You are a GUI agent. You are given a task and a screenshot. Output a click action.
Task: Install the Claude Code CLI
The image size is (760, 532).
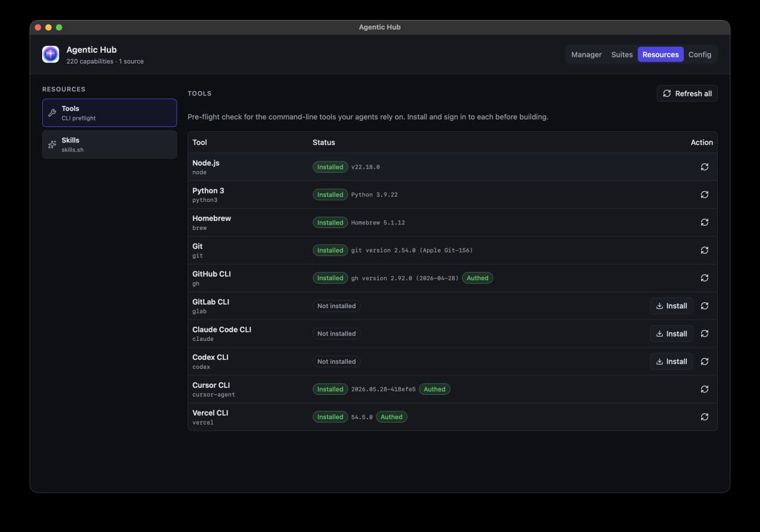pos(672,334)
